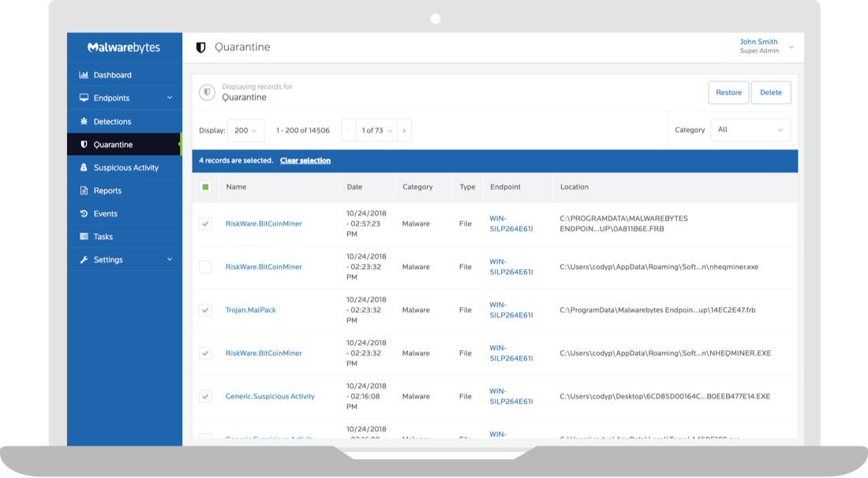Click the Suspicious Activity lock icon
Screen dimensions: 868x478
coord(84,168)
